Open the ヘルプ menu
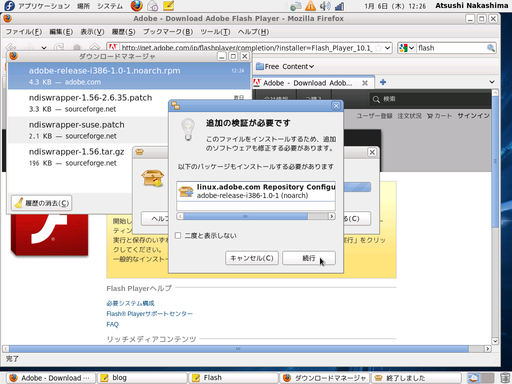This screenshot has height=384, width=512. click(253, 32)
